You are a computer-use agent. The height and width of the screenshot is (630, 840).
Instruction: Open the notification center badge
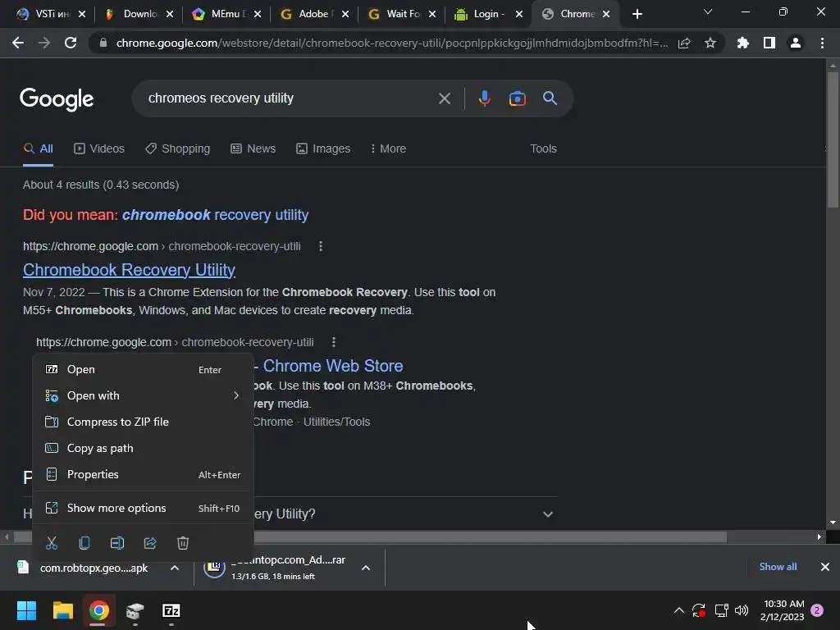point(817,610)
